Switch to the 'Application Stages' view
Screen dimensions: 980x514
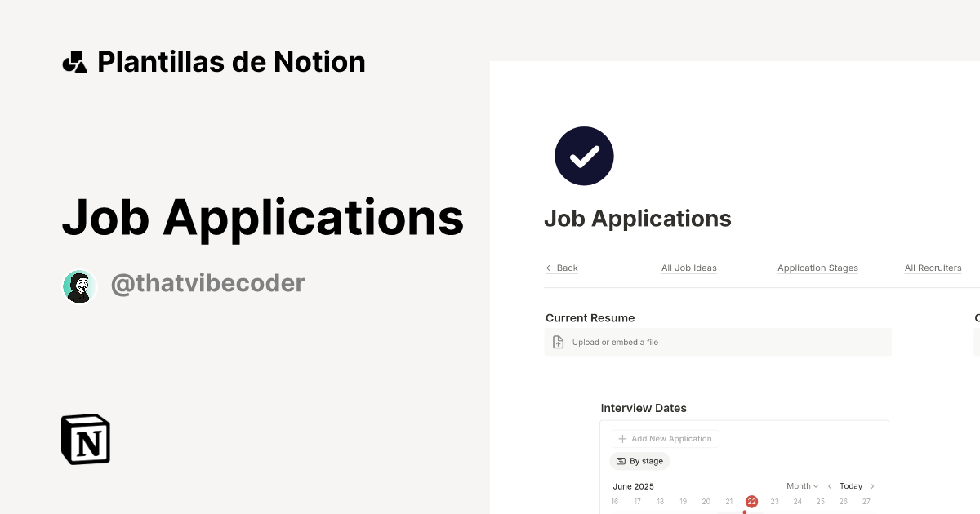point(817,268)
